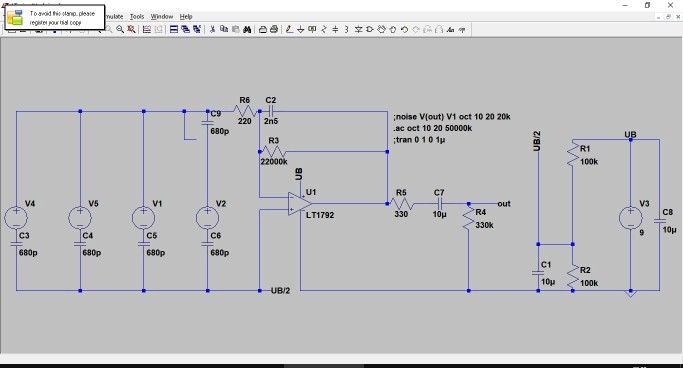The height and width of the screenshot is (368, 683).
Task: Click the Zoom to Fit icon
Action: (x=131, y=30)
